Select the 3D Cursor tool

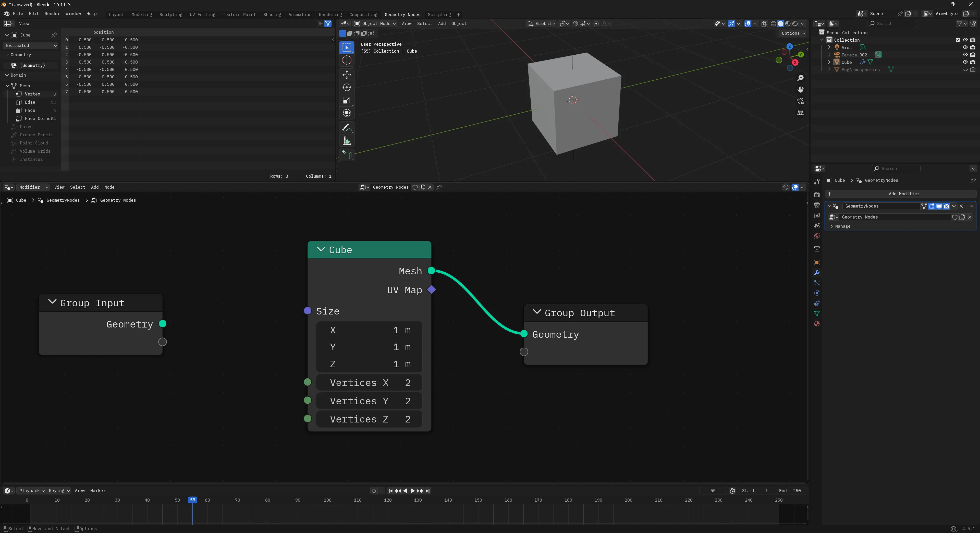click(347, 60)
